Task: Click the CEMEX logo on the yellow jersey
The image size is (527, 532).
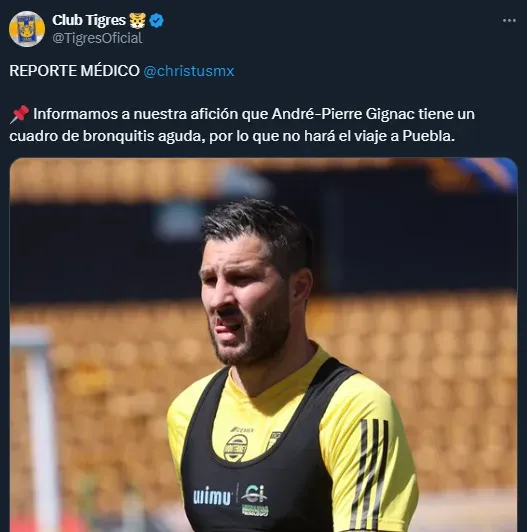Action: click(242, 430)
